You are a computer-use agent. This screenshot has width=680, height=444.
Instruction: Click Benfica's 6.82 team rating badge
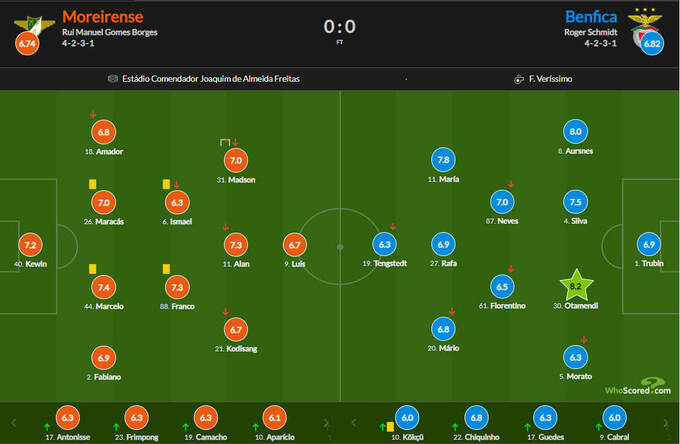coord(652,45)
